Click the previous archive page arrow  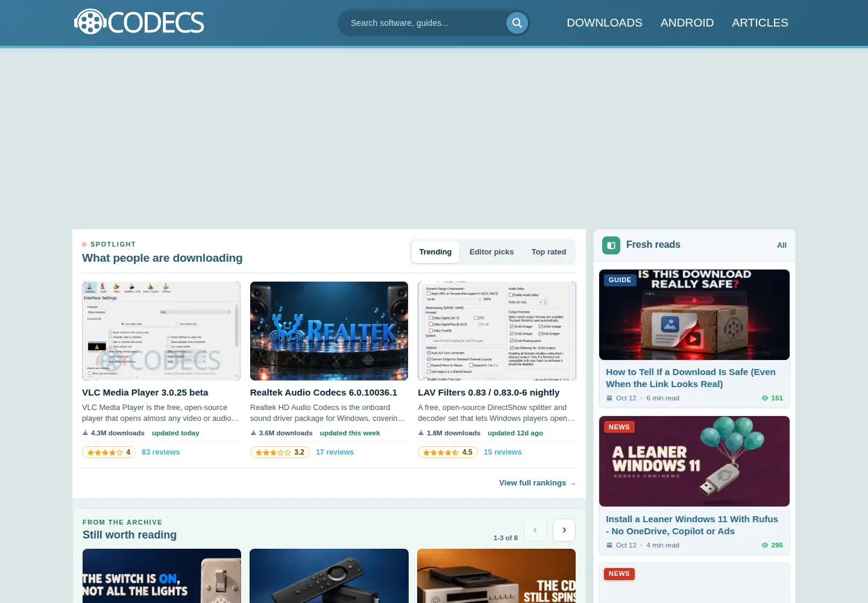pyautogui.click(x=535, y=530)
